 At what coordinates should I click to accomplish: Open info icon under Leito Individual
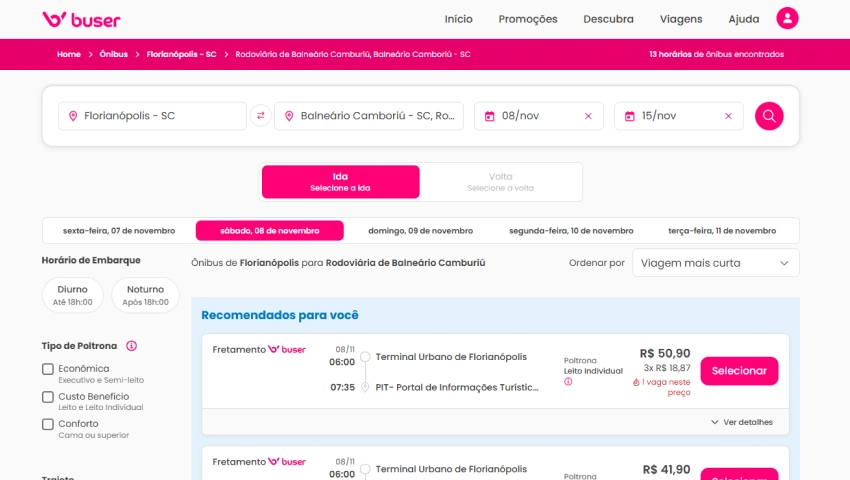pos(568,382)
